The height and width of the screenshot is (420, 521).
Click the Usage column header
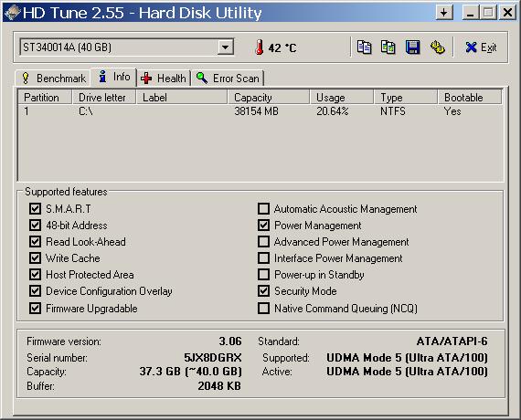coord(342,98)
